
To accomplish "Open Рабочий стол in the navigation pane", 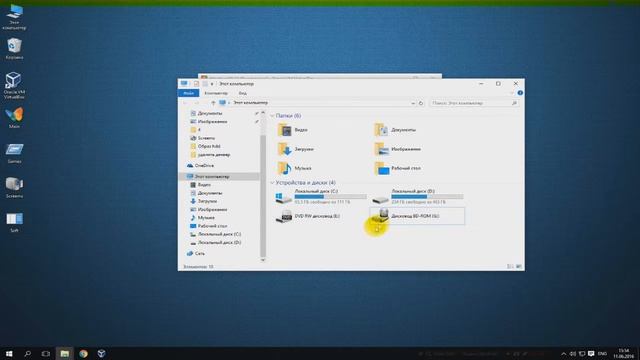I will coord(209,226).
